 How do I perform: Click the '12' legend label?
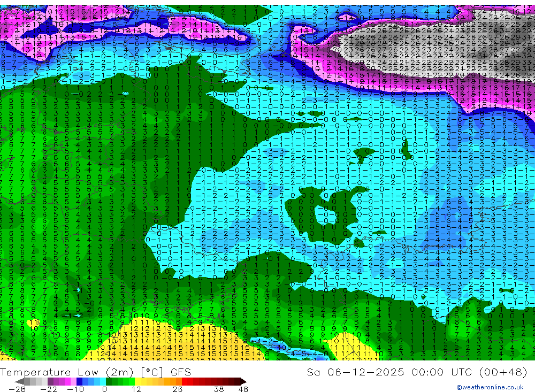coord(136,389)
